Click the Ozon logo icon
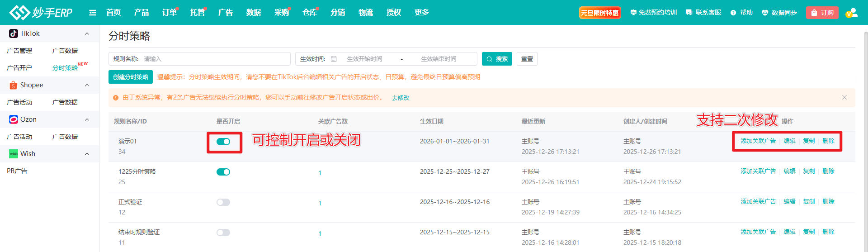The width and height of the screenshot is (868, 252). click(14, 119)
